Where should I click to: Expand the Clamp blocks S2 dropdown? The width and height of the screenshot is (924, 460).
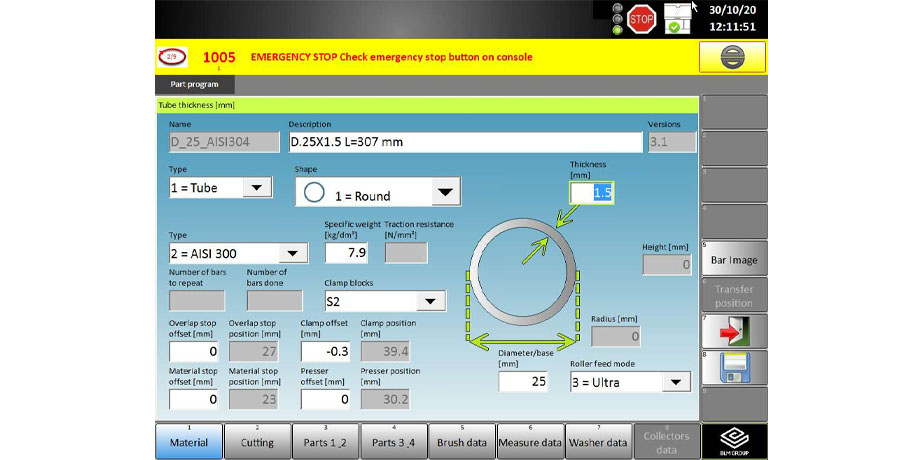(384, 300)
